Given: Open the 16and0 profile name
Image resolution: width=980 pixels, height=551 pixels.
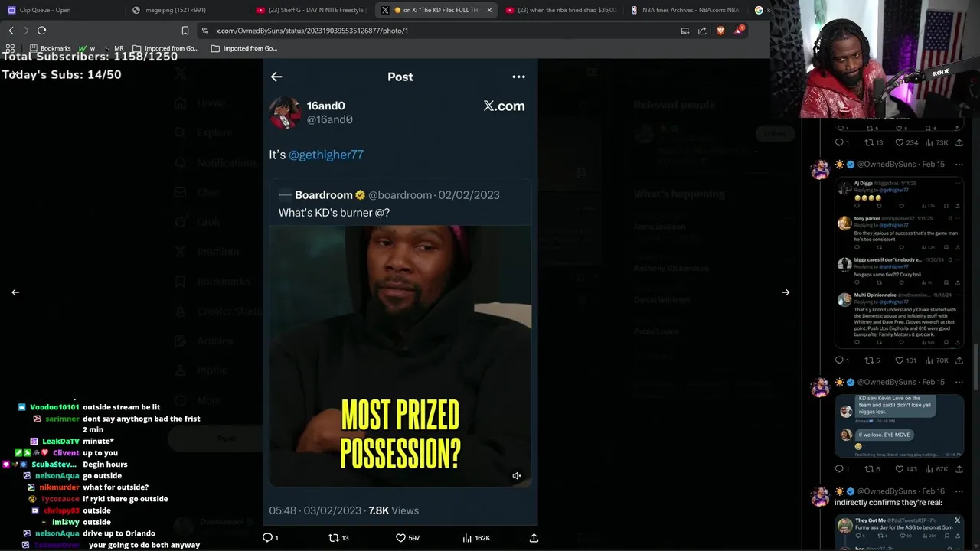Looking at the screenshot, I should [x=325, y=106].
